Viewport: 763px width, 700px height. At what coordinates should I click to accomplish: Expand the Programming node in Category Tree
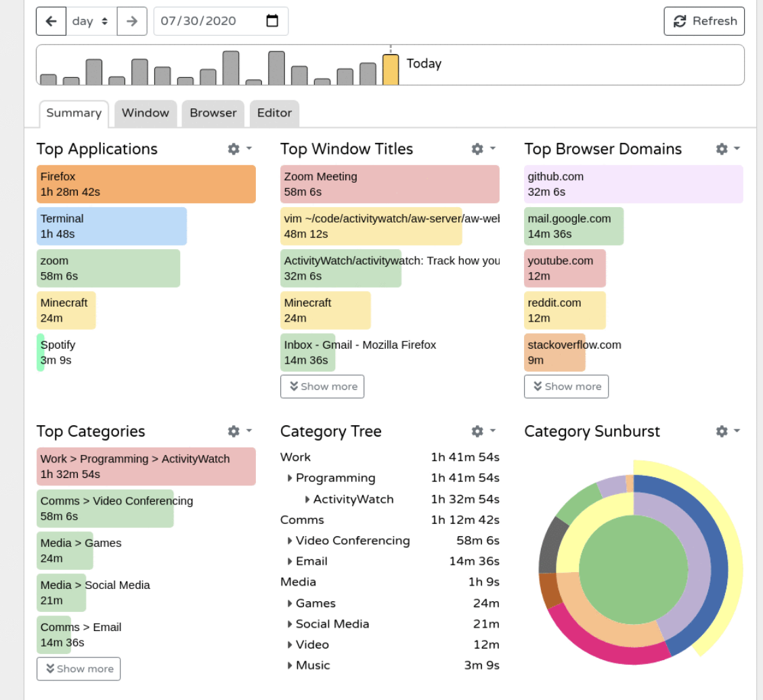tap(290, 478)
